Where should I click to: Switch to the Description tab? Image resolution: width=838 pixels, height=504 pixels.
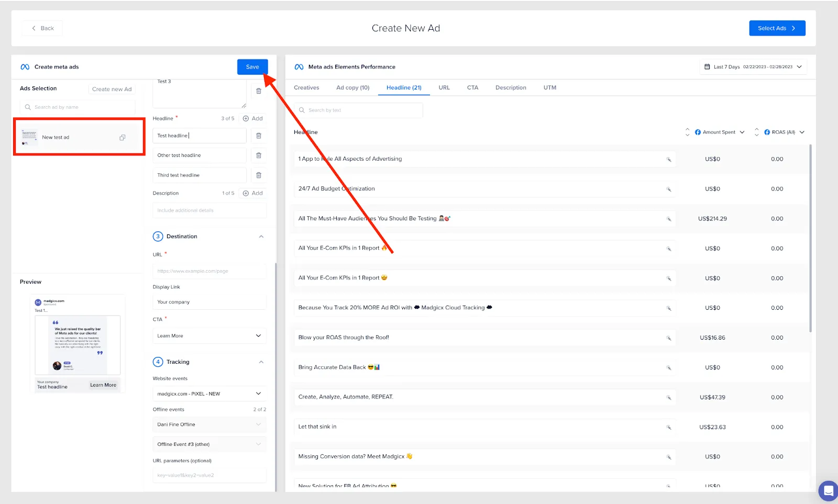(511, 88)
